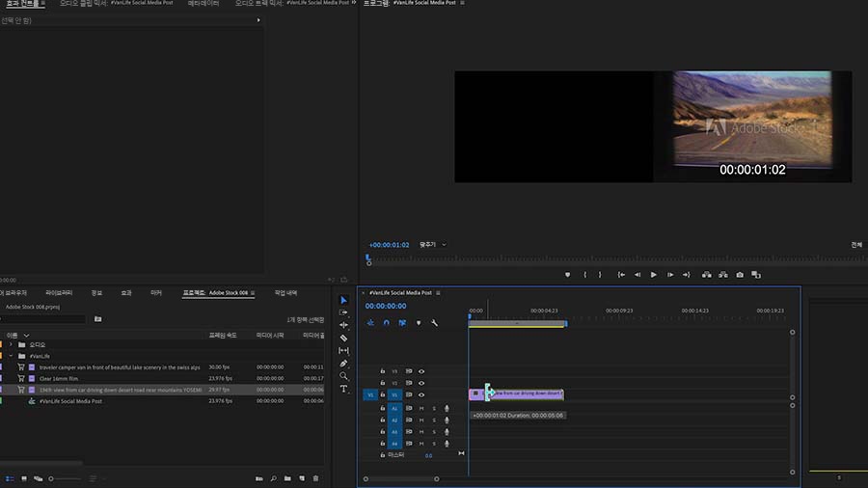
Task: Toggle track lock on V1
Action: click(383, 395)
